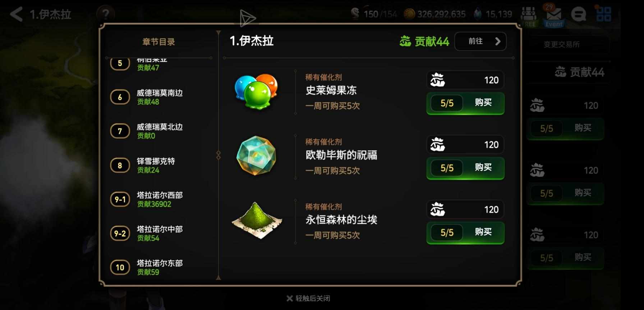Select the 欧勒毕斯的祝福 crystal item icon
This screenshot has width=644, height=310.
[x=256, y=155]
